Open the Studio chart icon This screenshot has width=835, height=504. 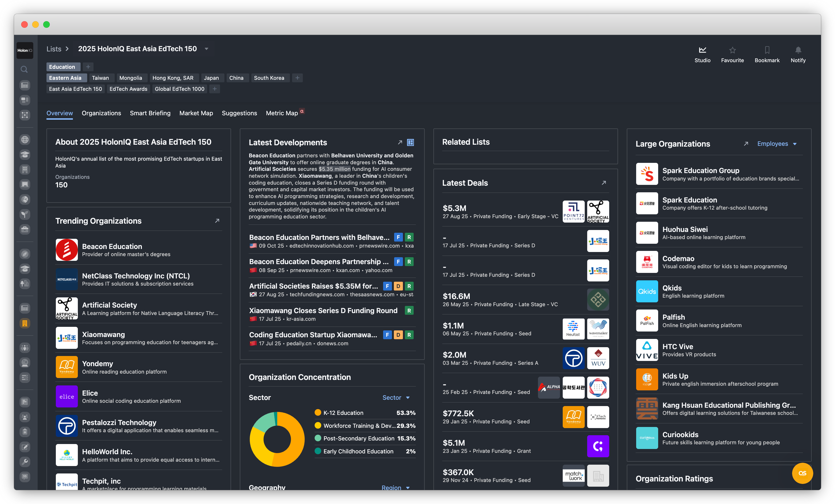pyautogui.click(x=702, y=50)
